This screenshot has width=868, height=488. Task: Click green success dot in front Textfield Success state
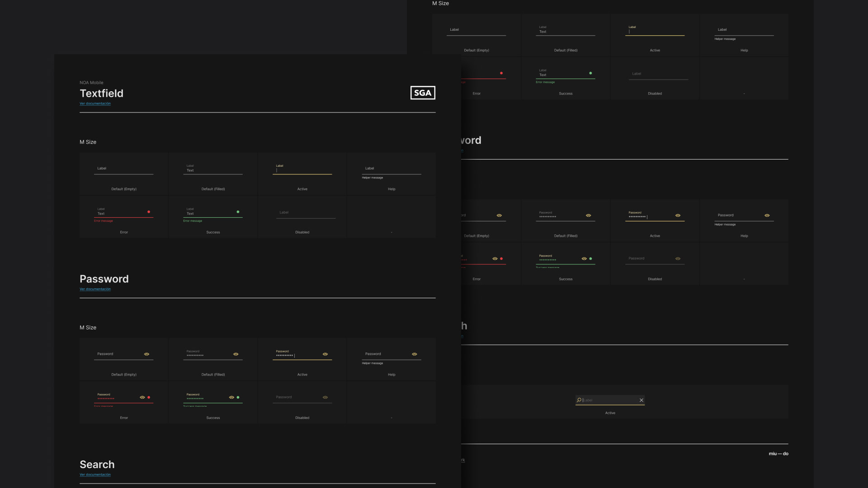(238, 211)
